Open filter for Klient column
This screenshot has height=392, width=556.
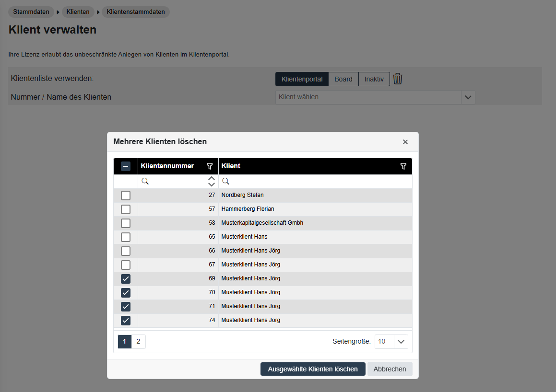click(403, 166)
